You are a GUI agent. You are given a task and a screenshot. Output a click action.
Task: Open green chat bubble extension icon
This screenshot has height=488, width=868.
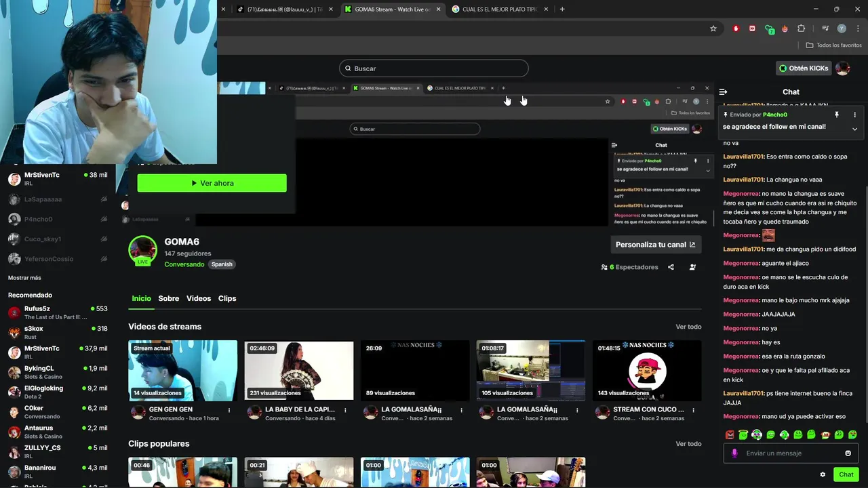pos(769,29)
